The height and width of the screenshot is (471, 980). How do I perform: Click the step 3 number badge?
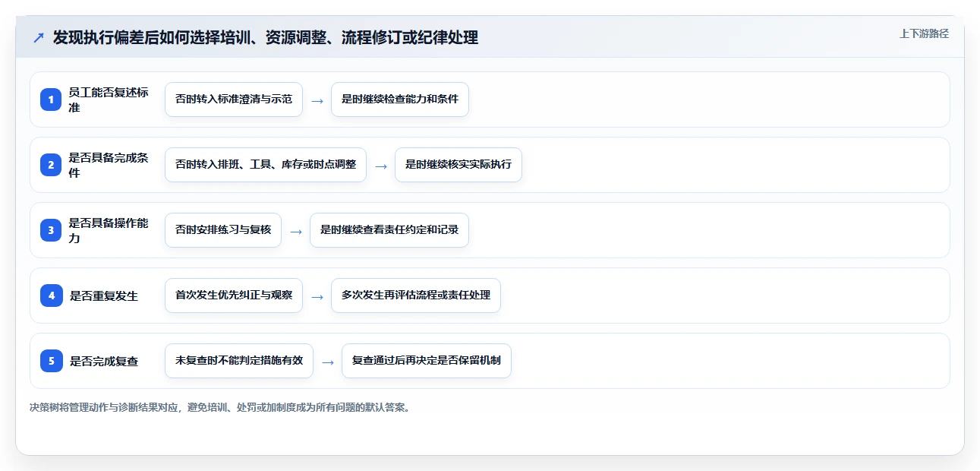click(x=51, y=230)
